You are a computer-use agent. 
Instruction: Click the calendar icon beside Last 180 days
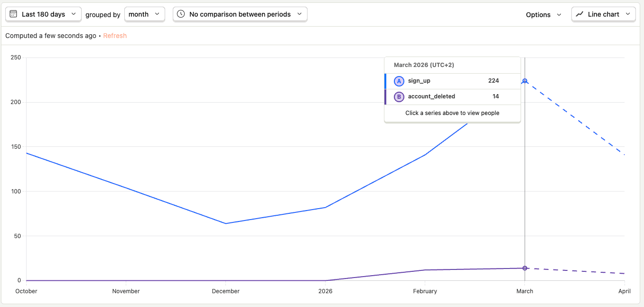pos(13,14)
